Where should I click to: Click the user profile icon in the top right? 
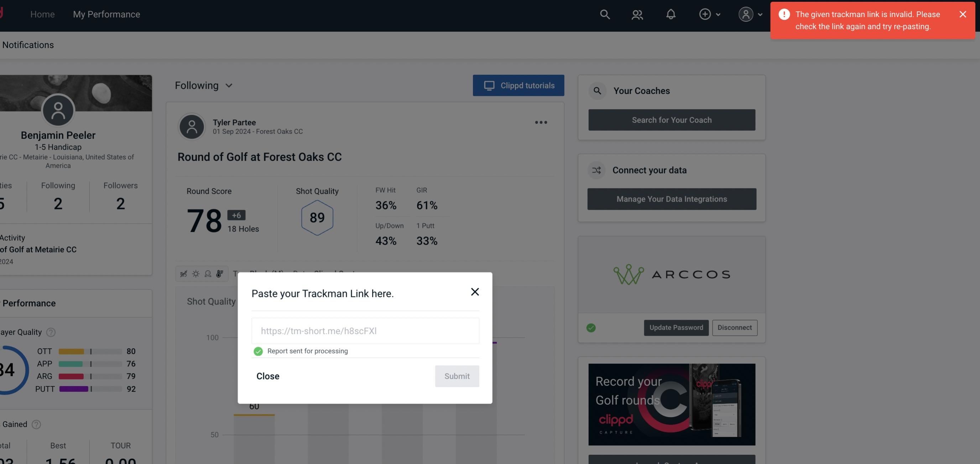coord(746,14)
